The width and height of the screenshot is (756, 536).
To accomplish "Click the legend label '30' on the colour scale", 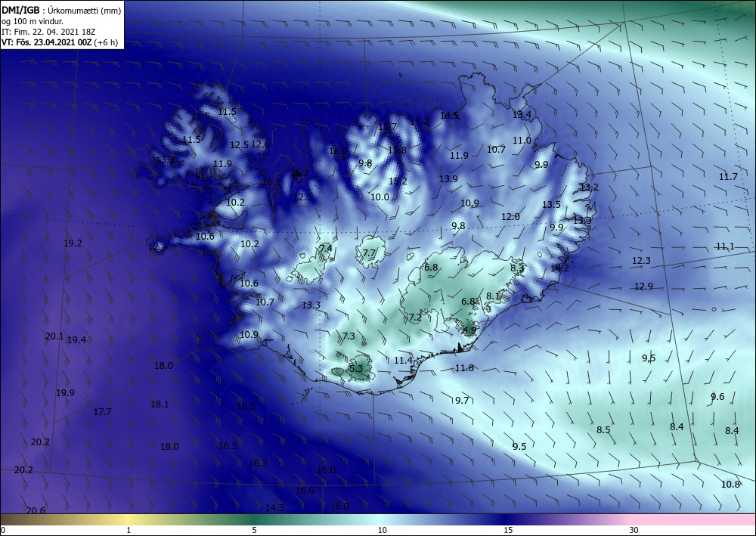I will [634, 530].
